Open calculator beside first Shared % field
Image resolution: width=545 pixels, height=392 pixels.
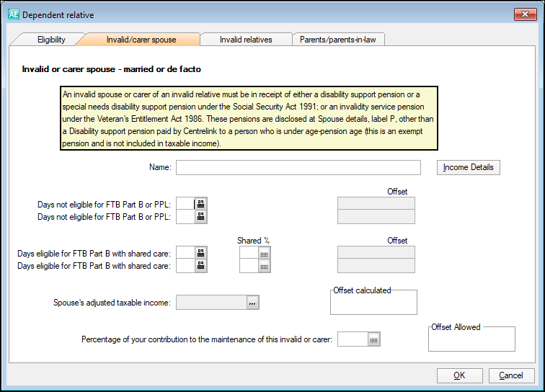coord(265,253)
